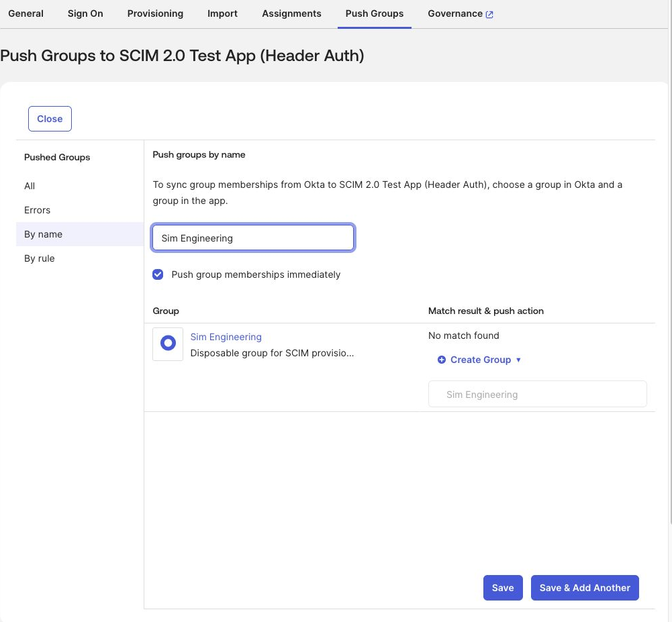The height and width of the screenshot is (622, 672).
Task: Click Save & Add Another button
Action: 585,588
